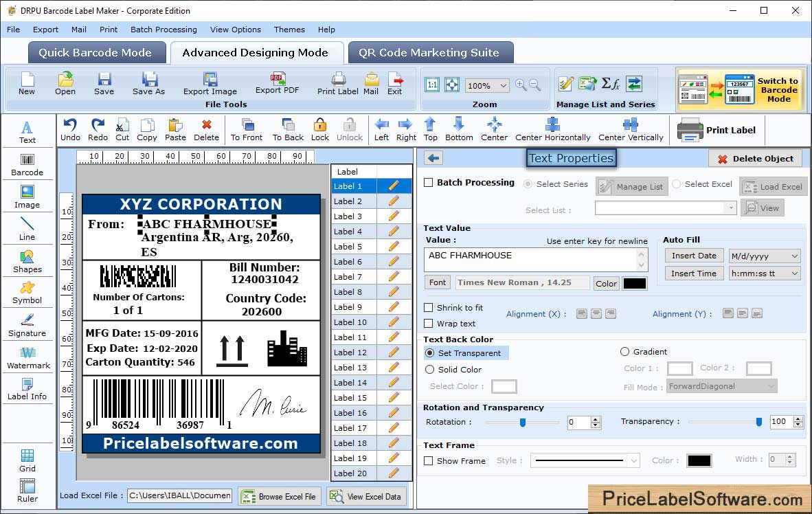
Task: Click Save As icon
Action: pyautogui.click(x=148, y=83)
